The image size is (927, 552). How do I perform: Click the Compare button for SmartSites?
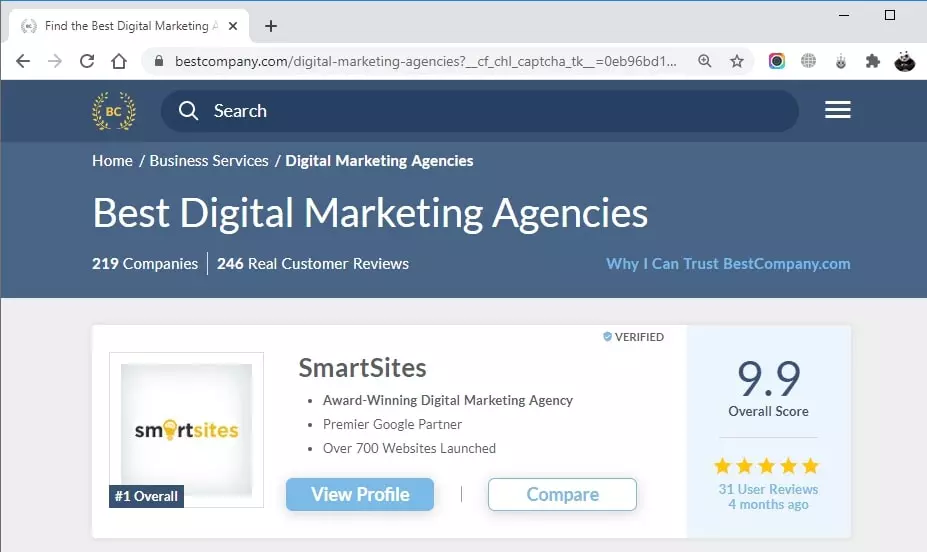coord(562,494)
